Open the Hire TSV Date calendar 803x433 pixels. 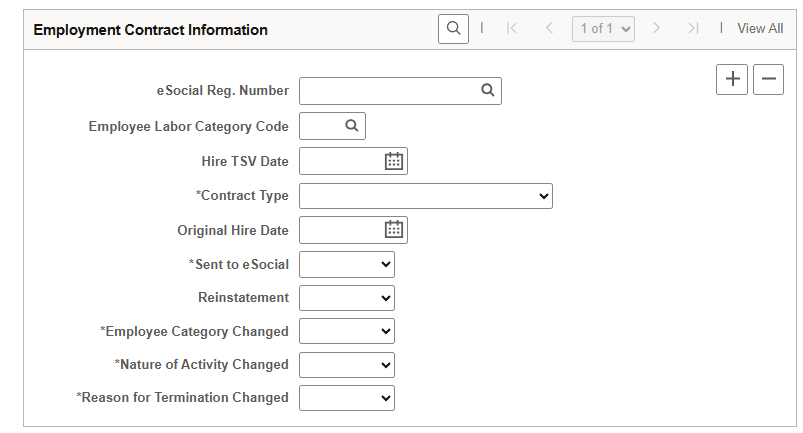click(394, 161)
